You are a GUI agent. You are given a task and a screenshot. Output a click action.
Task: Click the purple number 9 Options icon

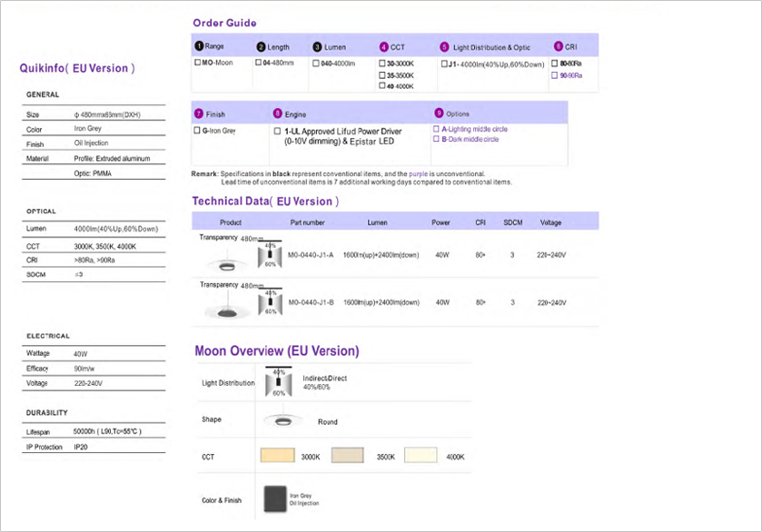tap(439, 113)
